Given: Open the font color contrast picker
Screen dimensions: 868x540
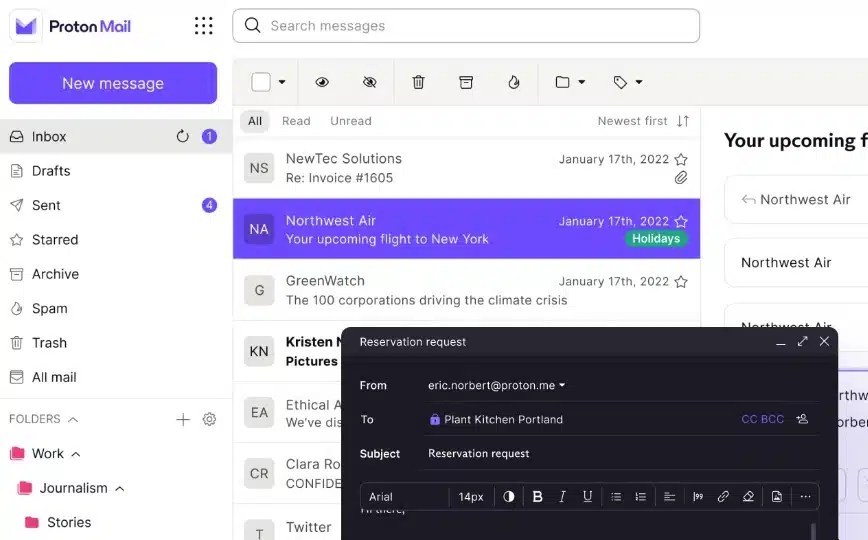Looking at the screenshot, I should pyautogui.click(x=508, y=497).
